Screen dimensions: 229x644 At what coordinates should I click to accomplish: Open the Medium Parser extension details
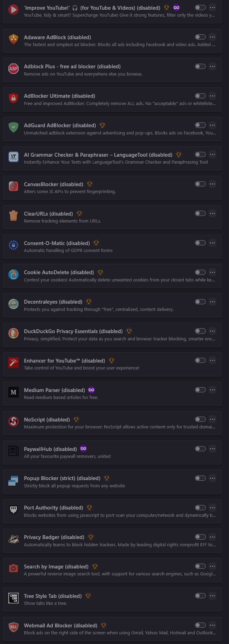(x=54, y=390)
